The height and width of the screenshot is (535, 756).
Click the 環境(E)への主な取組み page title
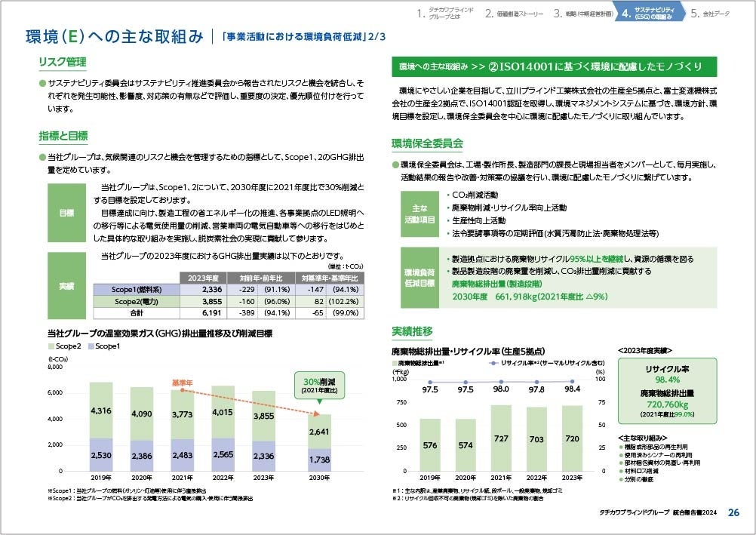pos(115,36)
